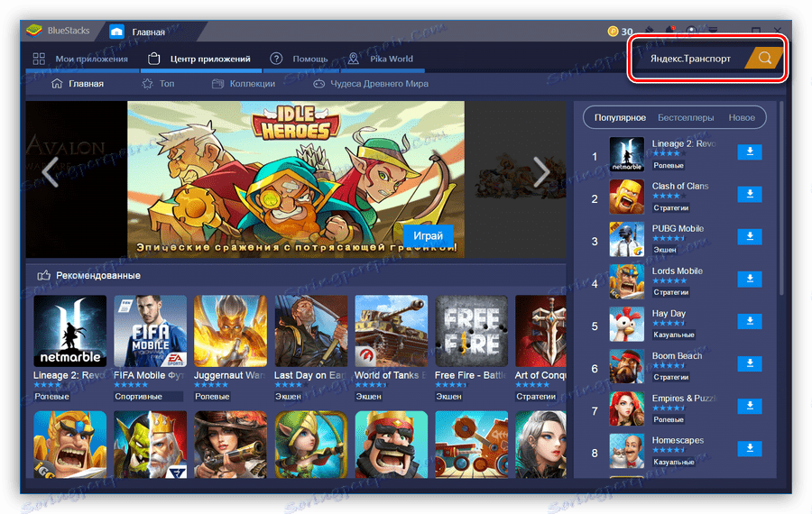Image resolution: width=812 pixels, height=514 pixels.
Task: Open Чудеса Древнего Мира page
Action: (371, 83)
